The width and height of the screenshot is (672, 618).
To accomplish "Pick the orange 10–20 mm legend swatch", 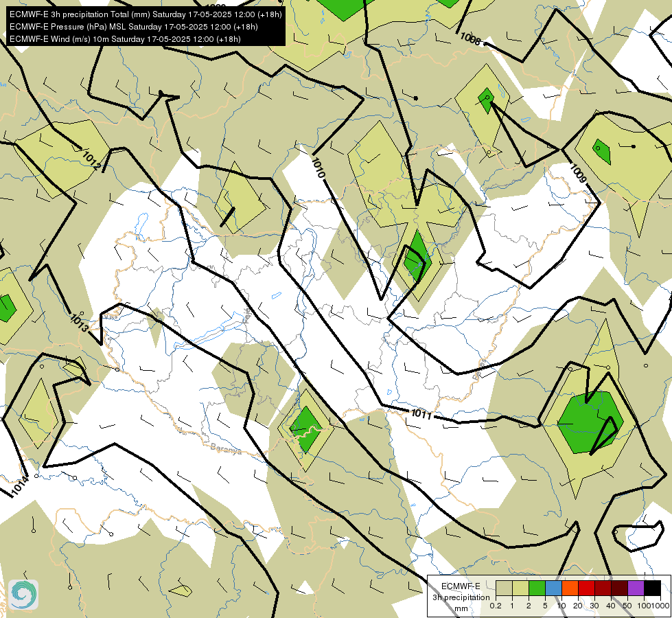I will tap(570, 588).
